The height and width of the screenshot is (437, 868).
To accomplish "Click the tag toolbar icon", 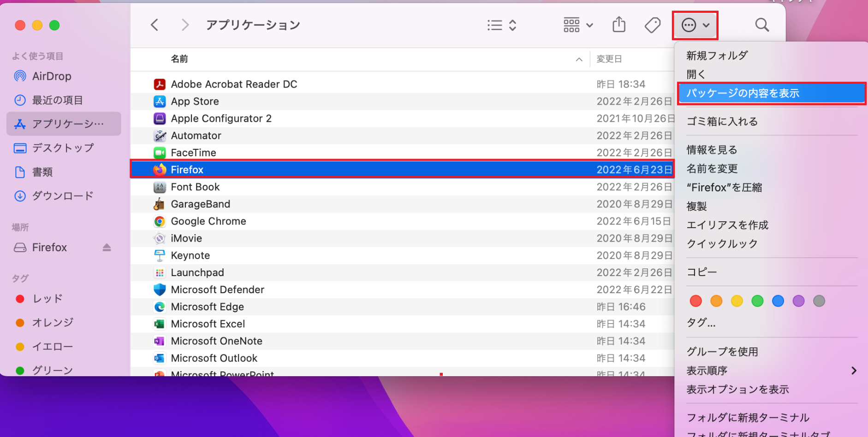I will click(x=653, y=25).
